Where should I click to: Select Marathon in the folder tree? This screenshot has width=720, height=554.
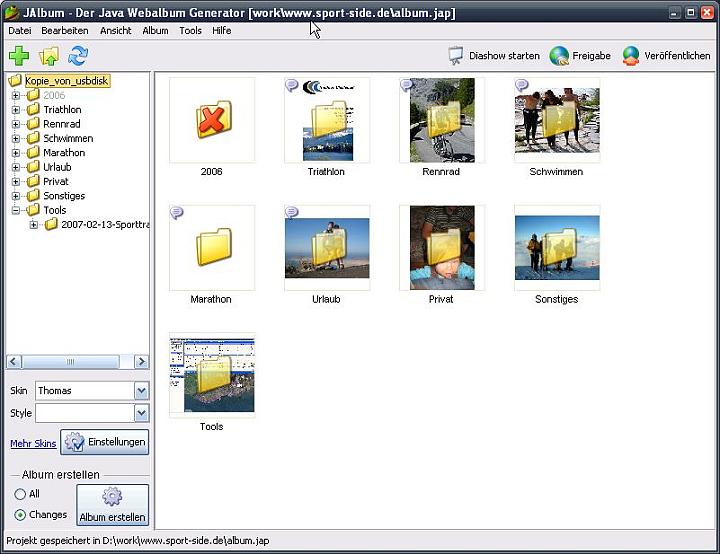(x=64, y=153)
